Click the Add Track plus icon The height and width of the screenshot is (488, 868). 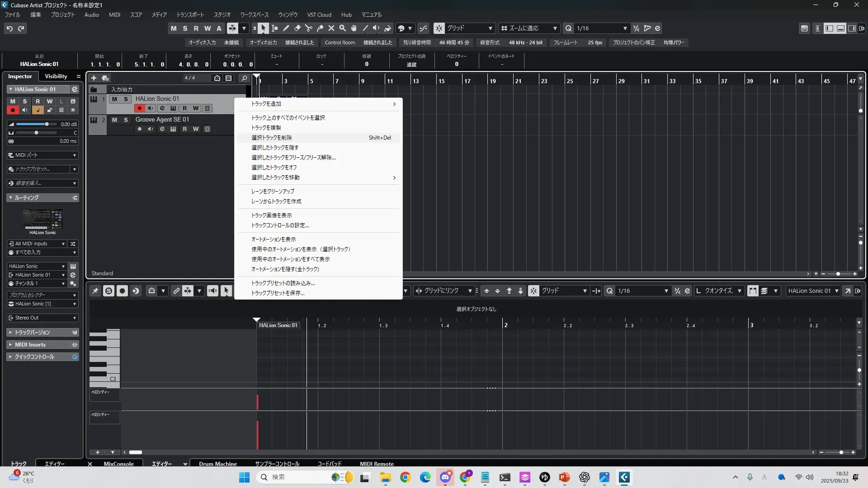94,78
